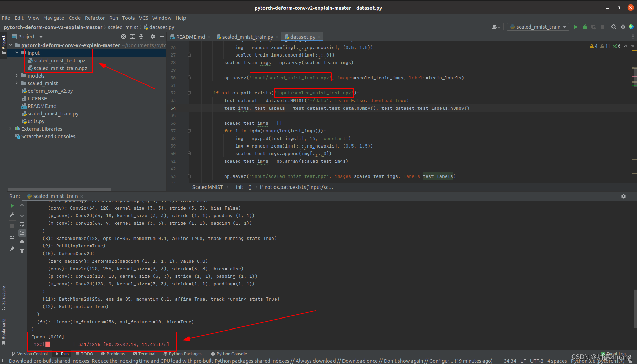
Task: Expand the models folder
Action: tap(17, 75)
